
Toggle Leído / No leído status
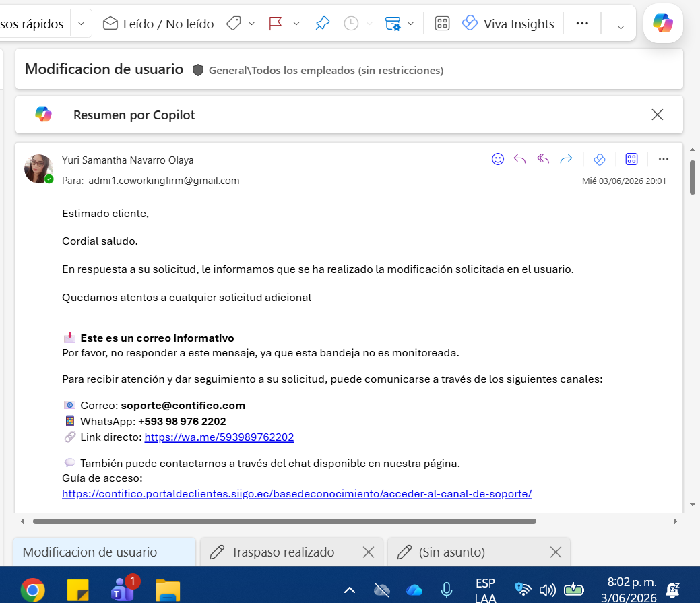[x=158, y=23]
